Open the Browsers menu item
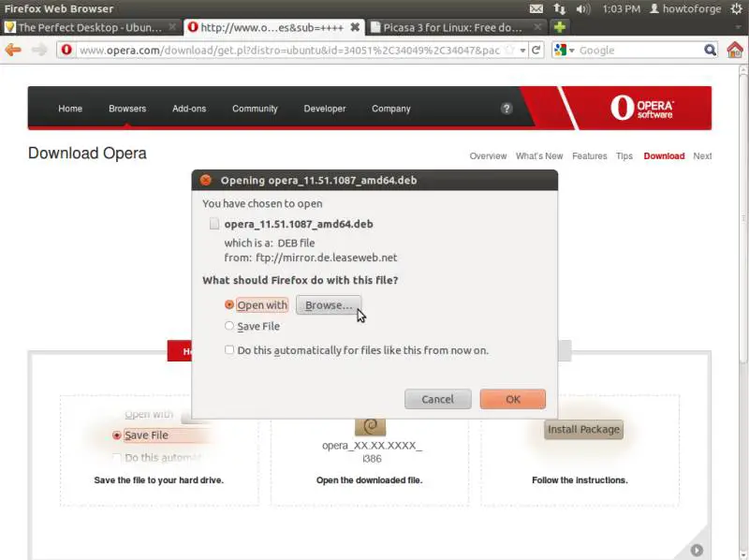Image resolution: width=749 pixels, height=560 pixels. (127, 109)
